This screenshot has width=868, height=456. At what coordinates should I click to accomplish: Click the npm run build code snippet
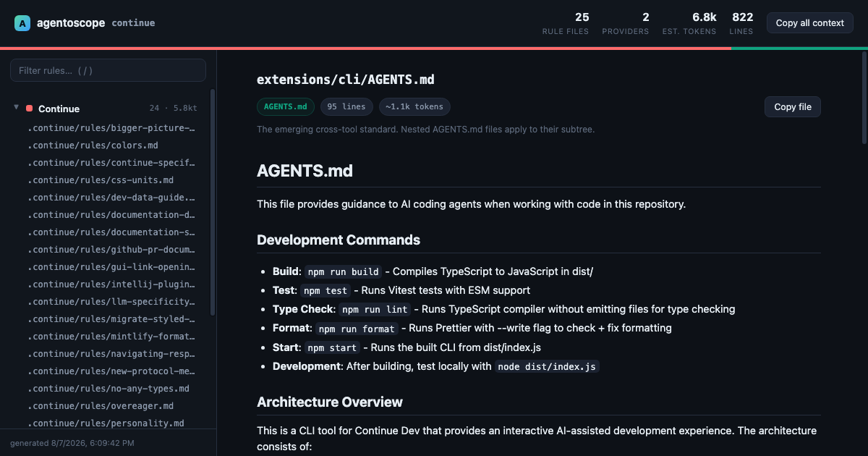coord(343,272)
